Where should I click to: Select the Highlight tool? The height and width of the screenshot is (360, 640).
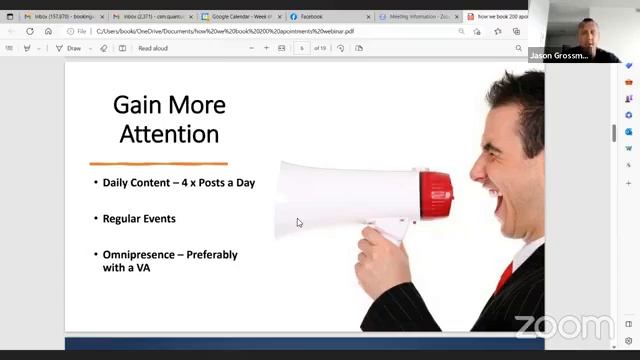[27, 48]
